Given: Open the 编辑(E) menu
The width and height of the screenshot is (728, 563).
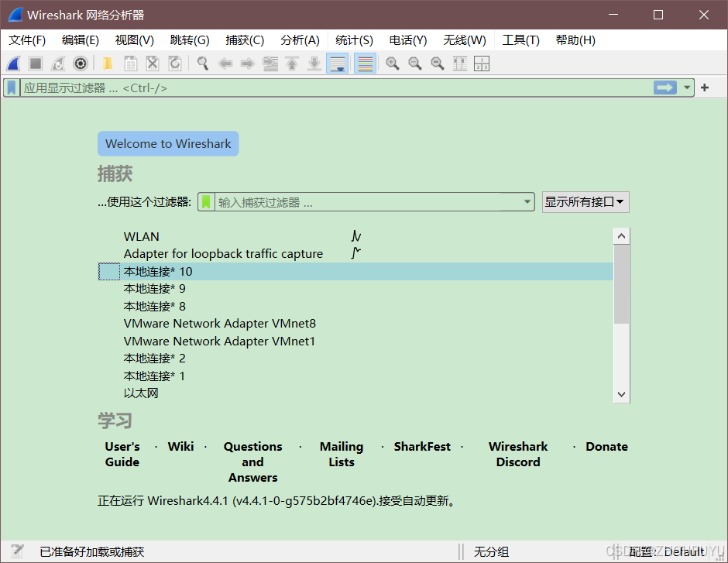Looking at the screenshot, I should pos(81,40).
